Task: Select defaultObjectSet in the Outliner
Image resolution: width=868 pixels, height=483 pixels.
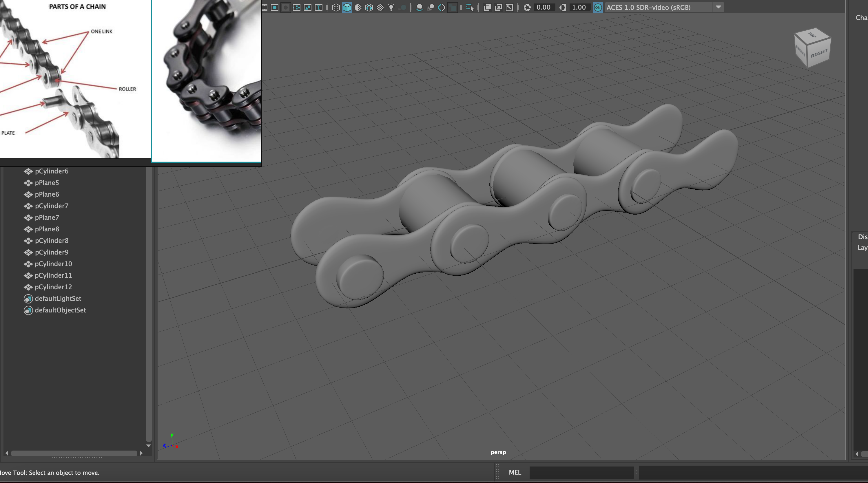Action: tap(60, 310)
